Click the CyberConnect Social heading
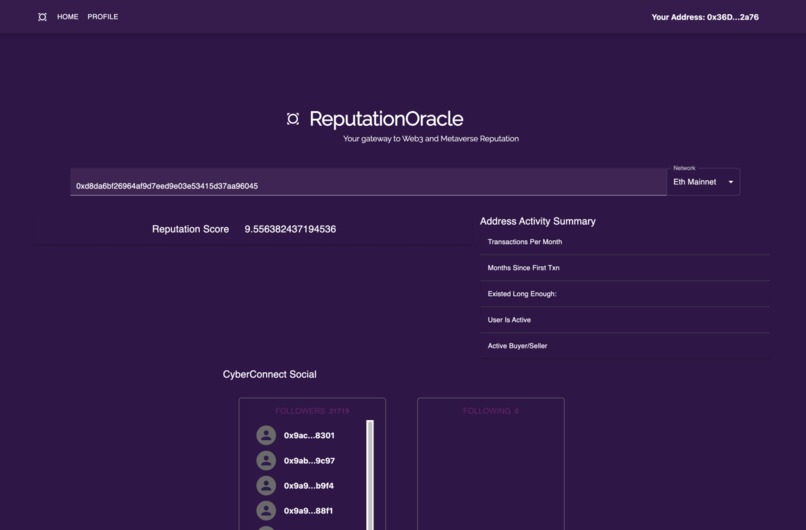 (269, 374)
